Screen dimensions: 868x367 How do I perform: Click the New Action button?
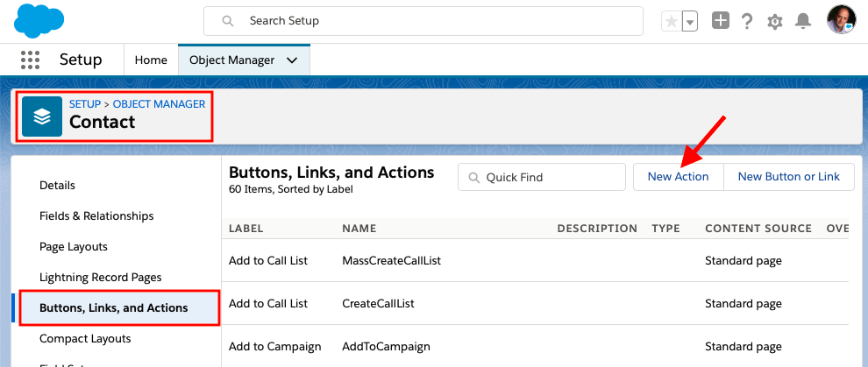[x=678, y=177]
